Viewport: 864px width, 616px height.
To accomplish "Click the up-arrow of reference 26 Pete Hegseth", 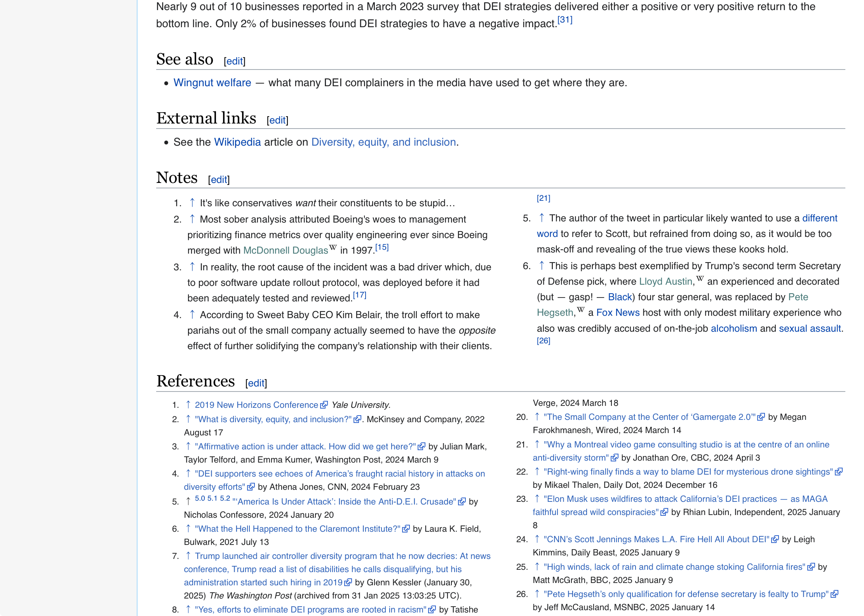I will pyautogui.click(x=537, y=594).
